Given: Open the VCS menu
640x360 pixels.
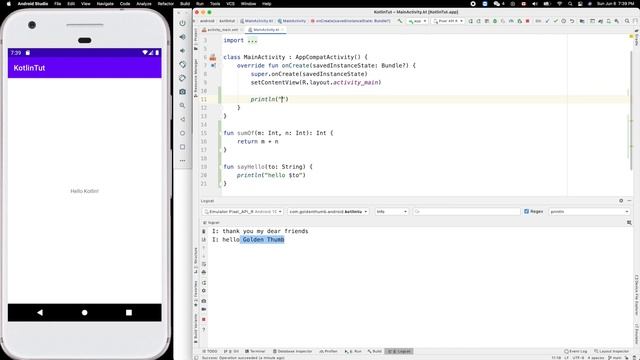Looking at the screenshot, I should tap(230, 4).
